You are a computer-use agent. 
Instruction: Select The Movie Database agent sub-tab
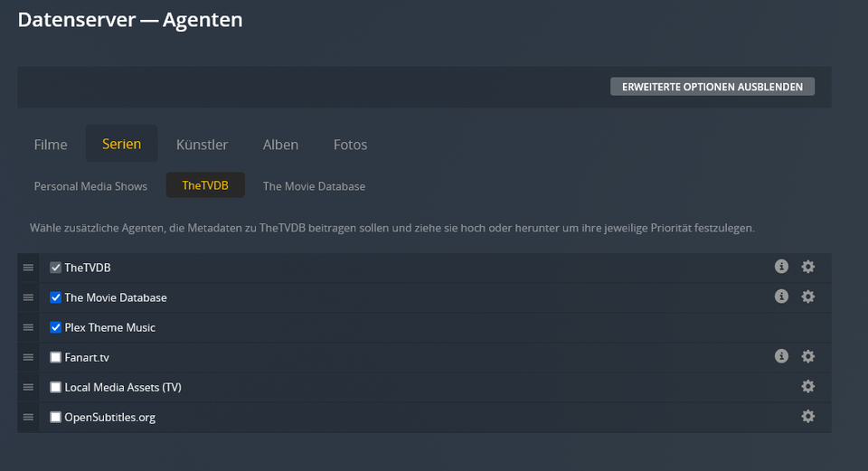click(314, 186)
